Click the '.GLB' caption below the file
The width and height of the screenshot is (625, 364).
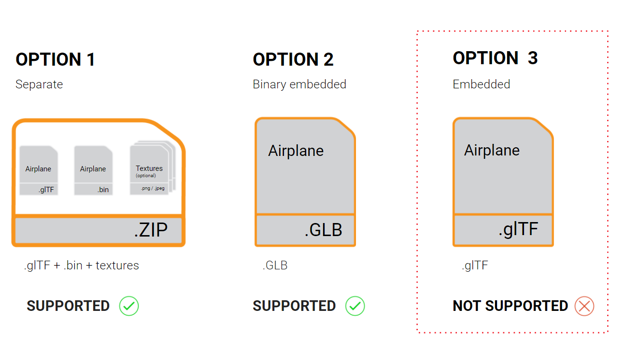point(275,265)
